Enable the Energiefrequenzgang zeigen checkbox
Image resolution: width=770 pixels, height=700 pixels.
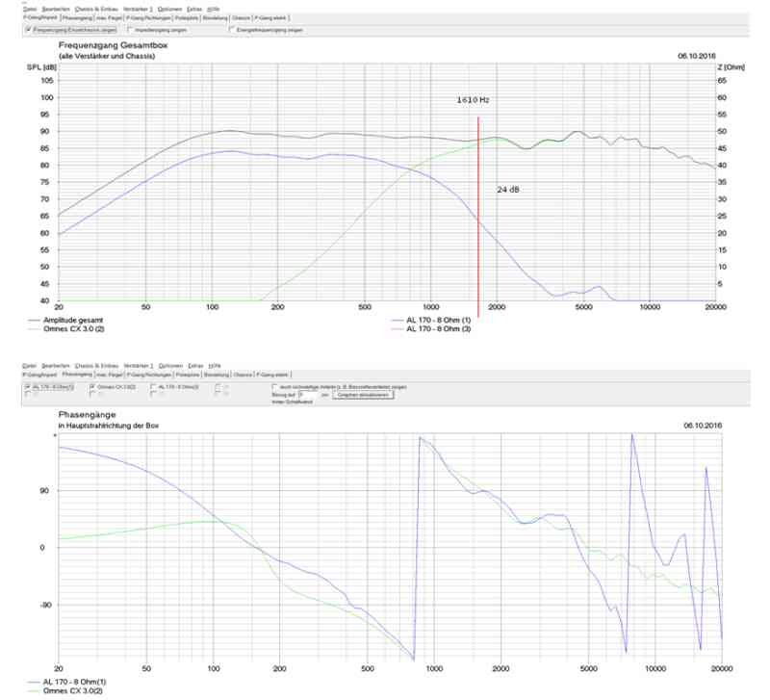[232, 29]
